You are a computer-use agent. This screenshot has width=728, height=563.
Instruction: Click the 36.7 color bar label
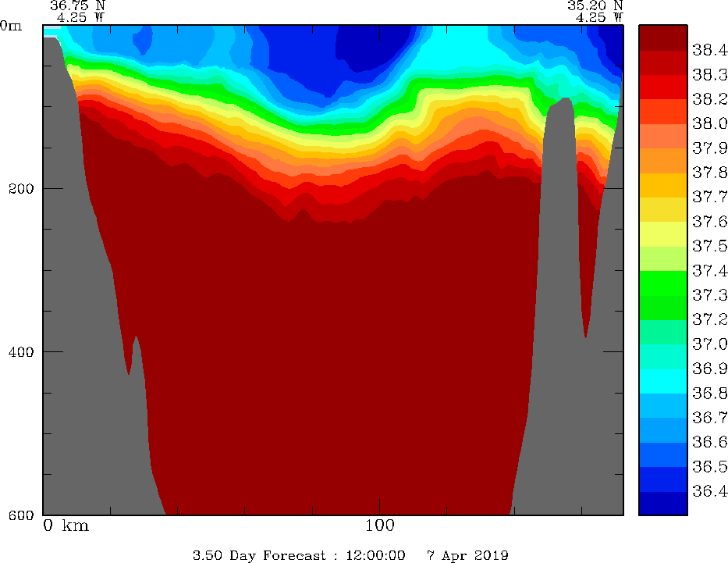coord(709,418)
